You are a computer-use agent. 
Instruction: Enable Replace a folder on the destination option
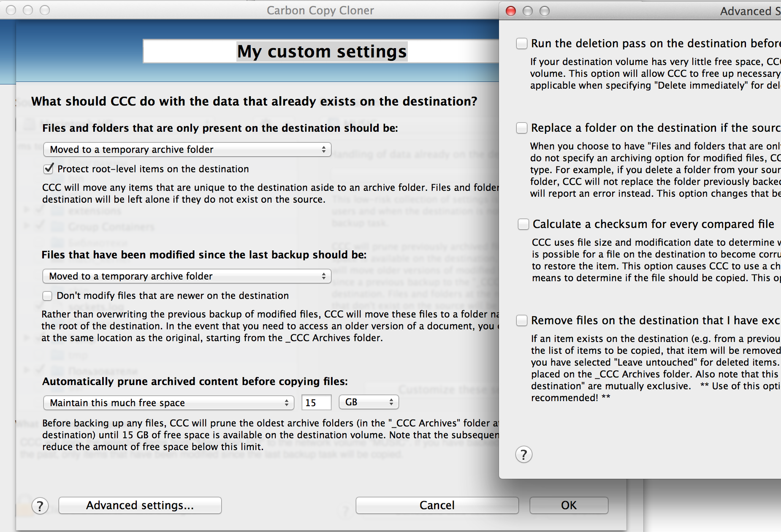[522, 128]
